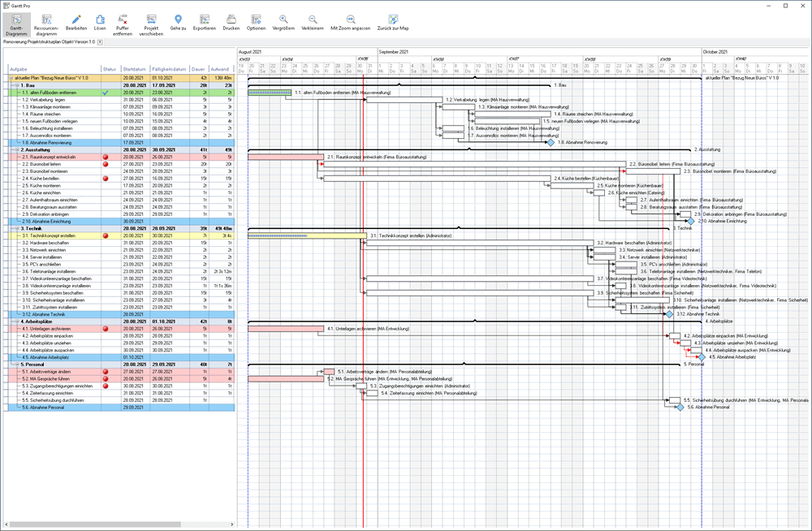
Task: Click the September 2021 month header
Action: tap(539, 52)
